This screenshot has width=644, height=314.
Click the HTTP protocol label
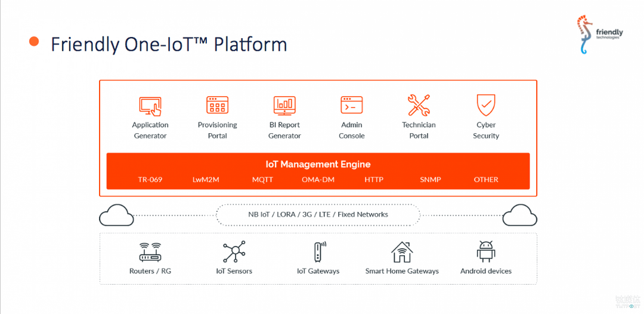374,180
